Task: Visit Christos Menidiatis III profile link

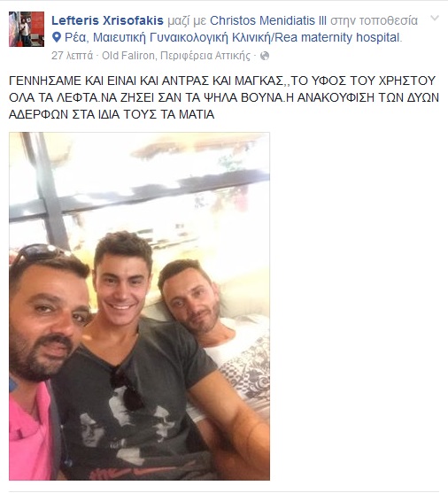Action: (268, 20)
